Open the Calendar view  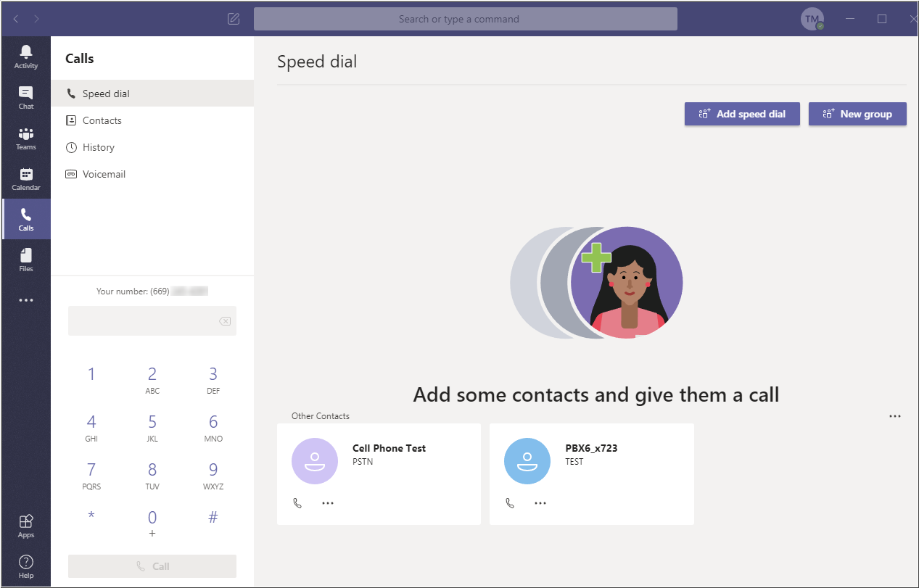coord(26,178)
